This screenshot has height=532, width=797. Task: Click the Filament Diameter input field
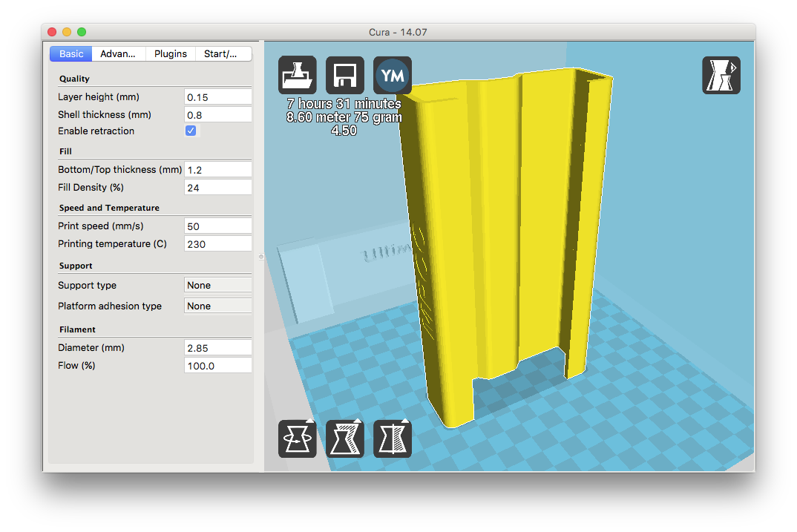(217, 348)
